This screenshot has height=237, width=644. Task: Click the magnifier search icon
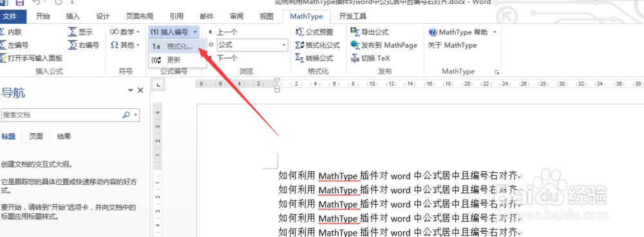tap(126, 115)
